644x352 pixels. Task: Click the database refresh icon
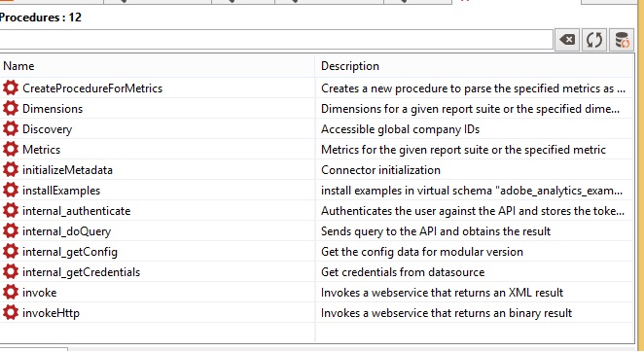pyautogui.click(x=622, y=40)
